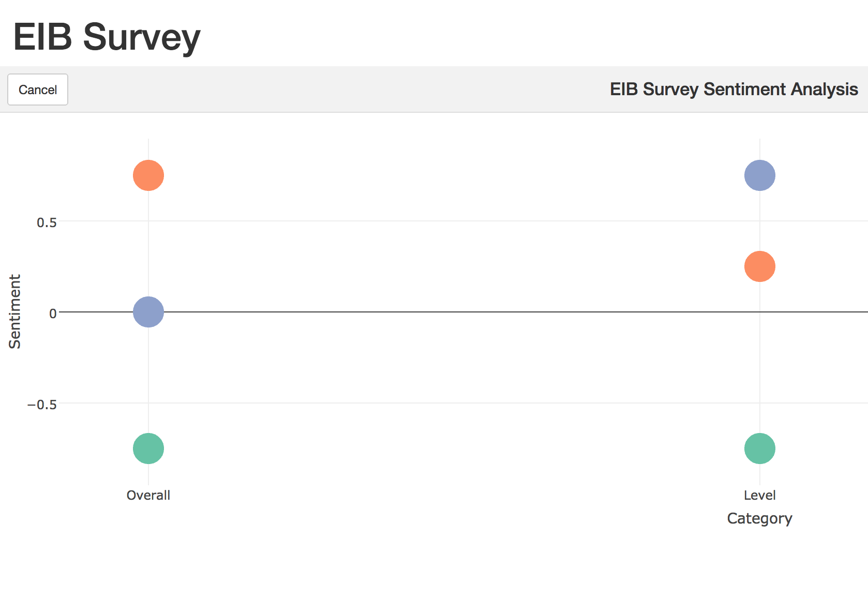The height and width of the screenshot is (597, 868).
Task: Click the blue dot in Level column
Action: [760, 175]
